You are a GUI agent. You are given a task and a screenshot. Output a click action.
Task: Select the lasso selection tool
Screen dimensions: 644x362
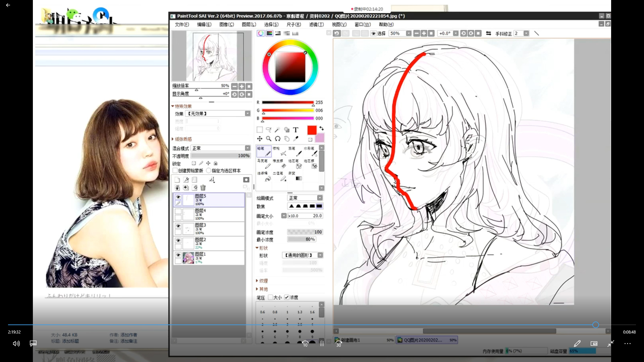268,130
